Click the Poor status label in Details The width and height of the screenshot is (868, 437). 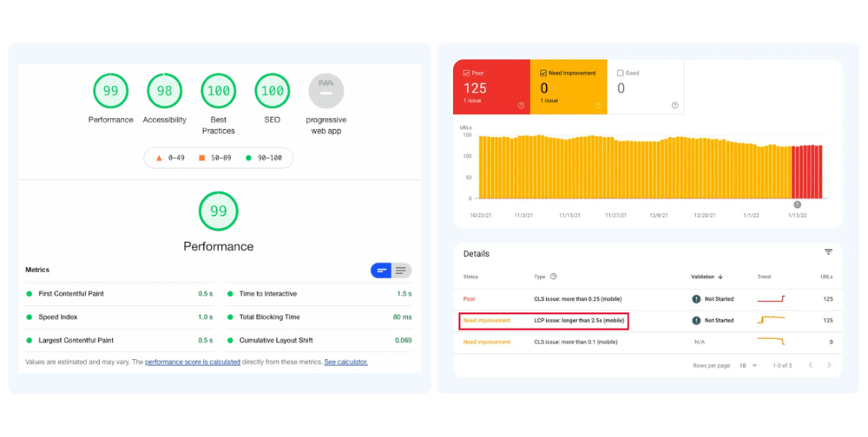tap(469, 299)
